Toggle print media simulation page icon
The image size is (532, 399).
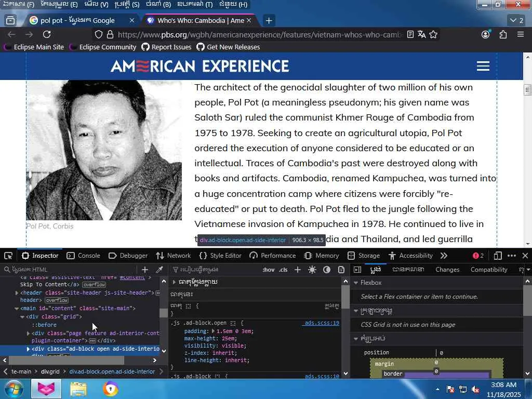341,270
